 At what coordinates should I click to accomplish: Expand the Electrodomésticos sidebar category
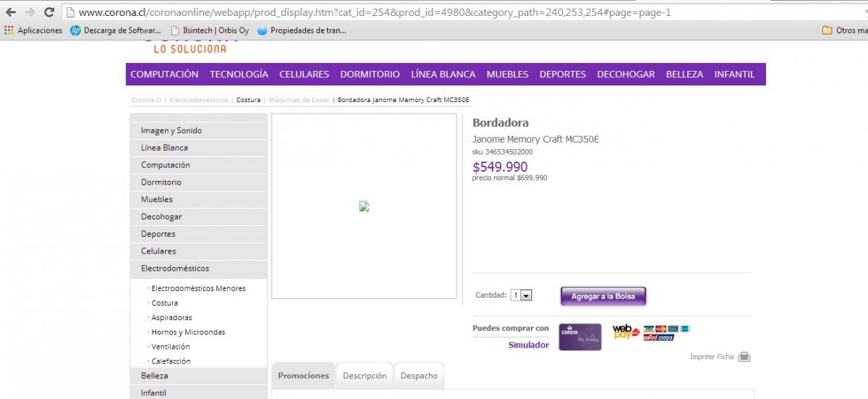(175, 269)
